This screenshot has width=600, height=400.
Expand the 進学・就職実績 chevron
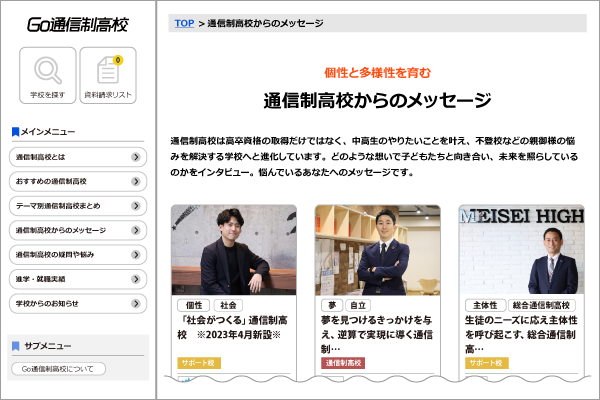pyautogui.click(x=135, y=279)
